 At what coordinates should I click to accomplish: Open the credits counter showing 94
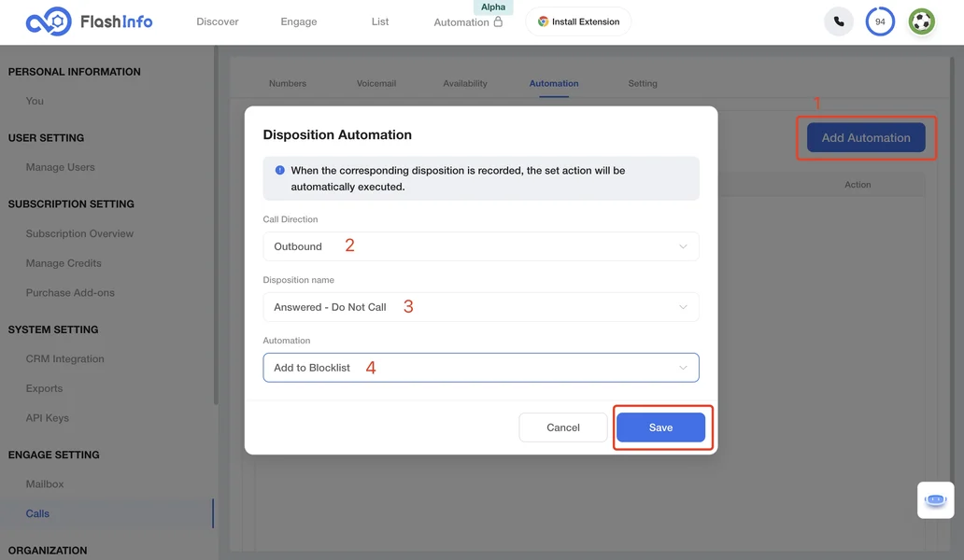(x=880, y=21)
